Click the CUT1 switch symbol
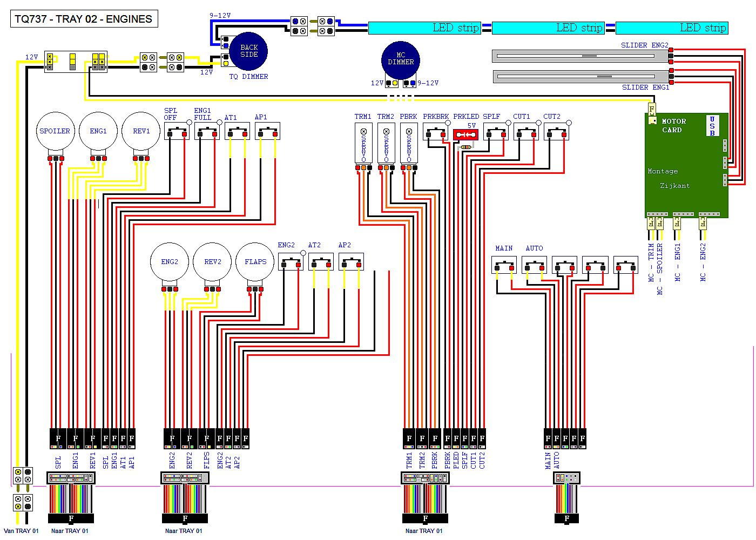Viewport: 756px width, 540px height. click(x=526, y=132)
